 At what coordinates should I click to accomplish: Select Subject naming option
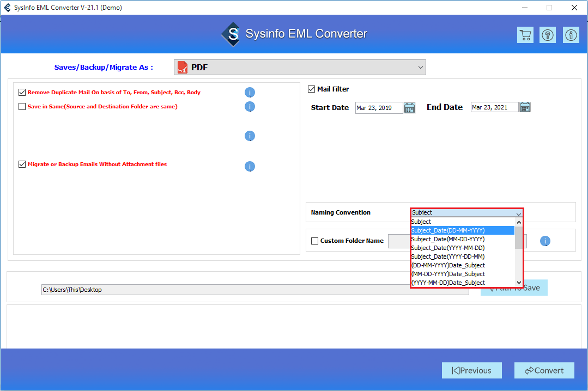(x=463, y=222)
